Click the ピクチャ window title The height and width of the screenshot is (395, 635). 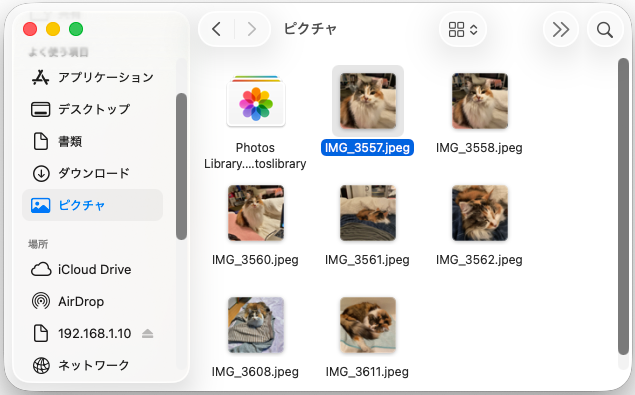(310, 29)
